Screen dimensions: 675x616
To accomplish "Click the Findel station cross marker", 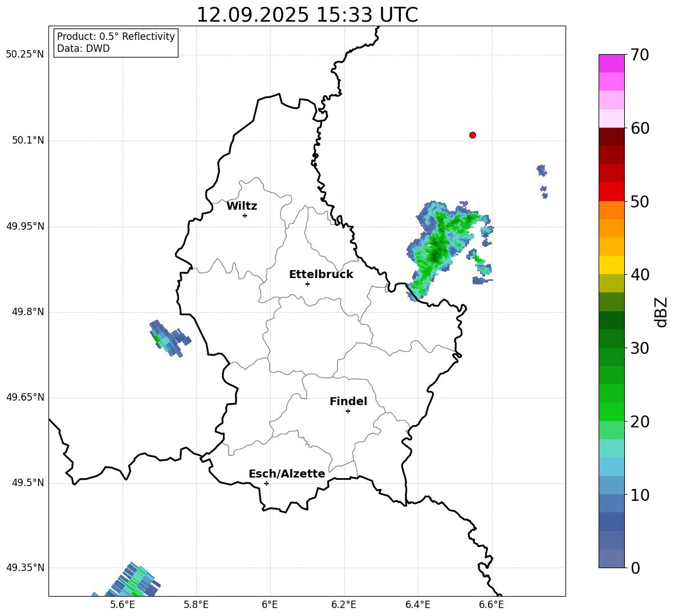I will [x=348, y=411].
